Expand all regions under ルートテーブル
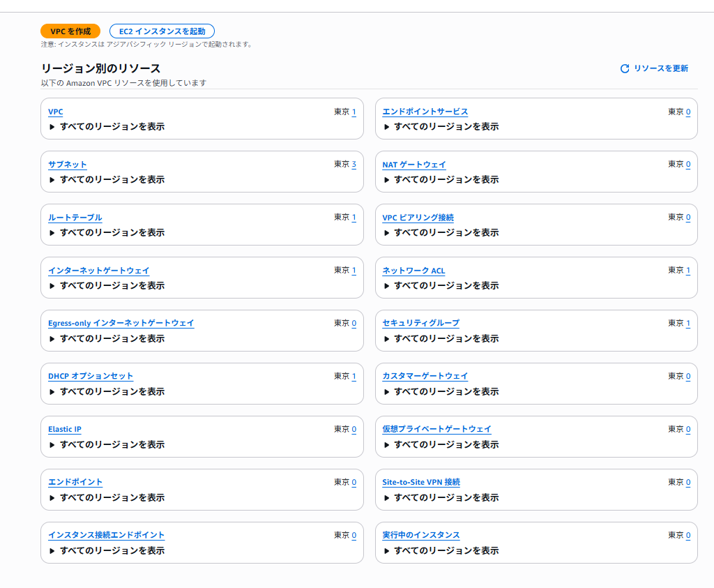This screenshot has height=588, width=714. pyautogui.click(x=107, y=233)
